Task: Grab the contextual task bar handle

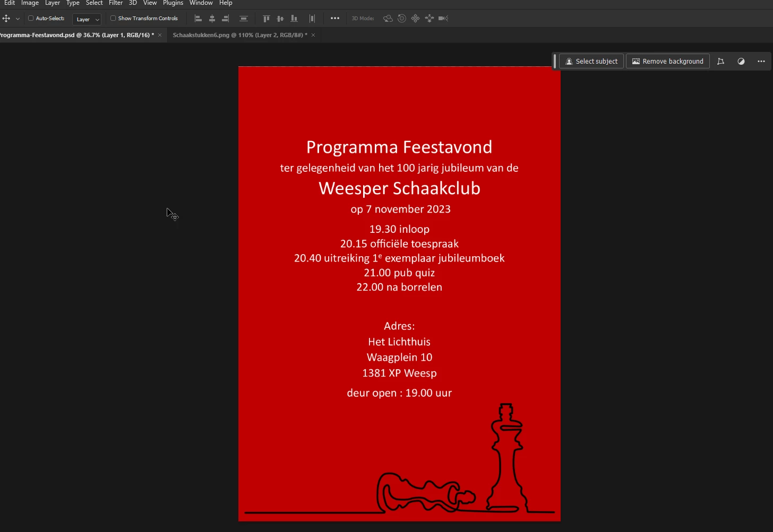Action: [x=555, y=61]
